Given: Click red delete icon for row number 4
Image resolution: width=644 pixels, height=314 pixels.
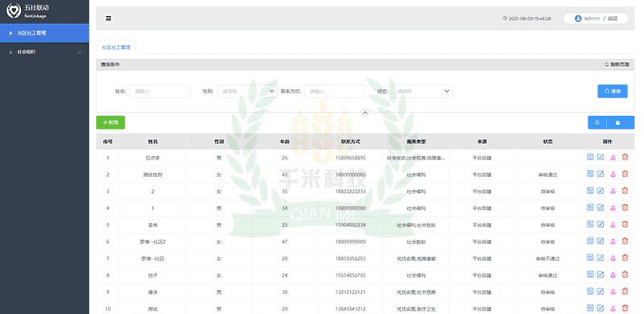Looking at the screenshot, I should [625, 207].
